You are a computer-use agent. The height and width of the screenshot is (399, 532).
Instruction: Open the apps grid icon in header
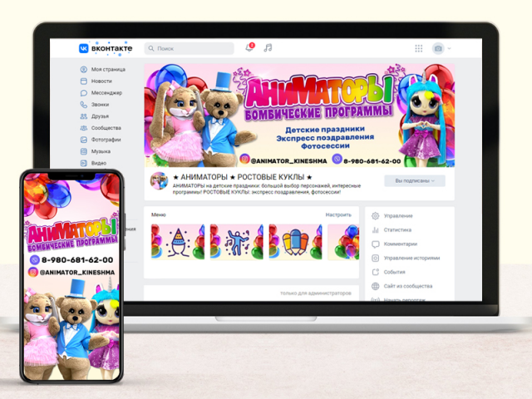(x=419, y=48)
